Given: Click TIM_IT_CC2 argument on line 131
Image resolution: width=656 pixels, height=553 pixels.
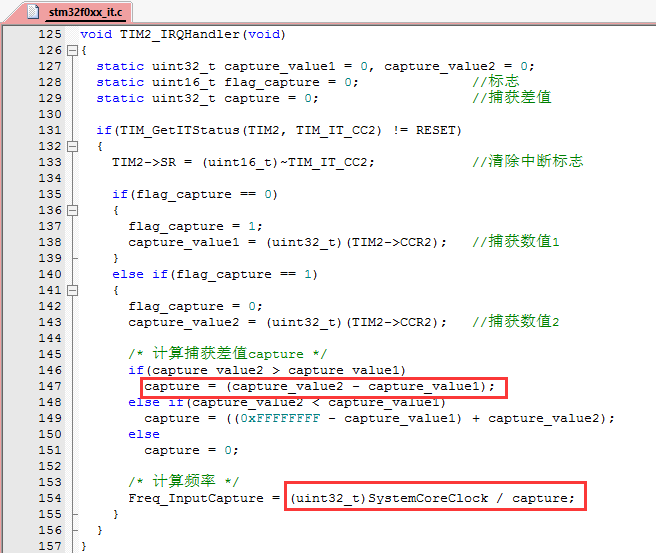Looking at the screenshot, I should point(336,131).
